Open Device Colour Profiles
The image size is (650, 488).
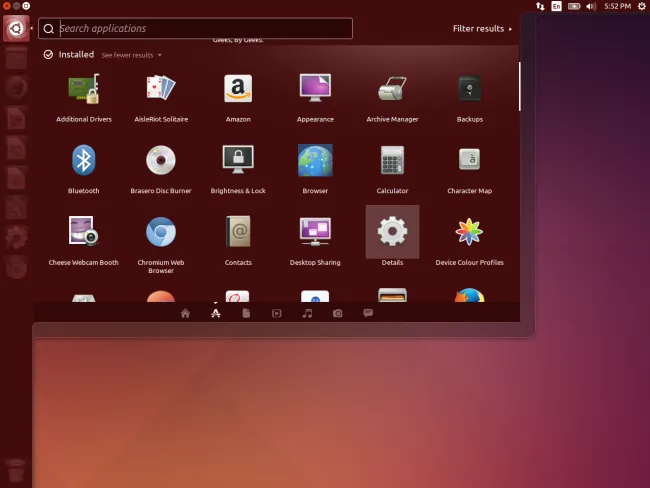point(469,233)
